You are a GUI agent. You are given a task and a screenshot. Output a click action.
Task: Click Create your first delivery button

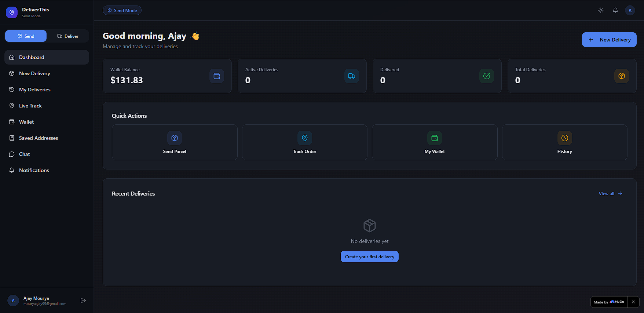click(370, 256)
